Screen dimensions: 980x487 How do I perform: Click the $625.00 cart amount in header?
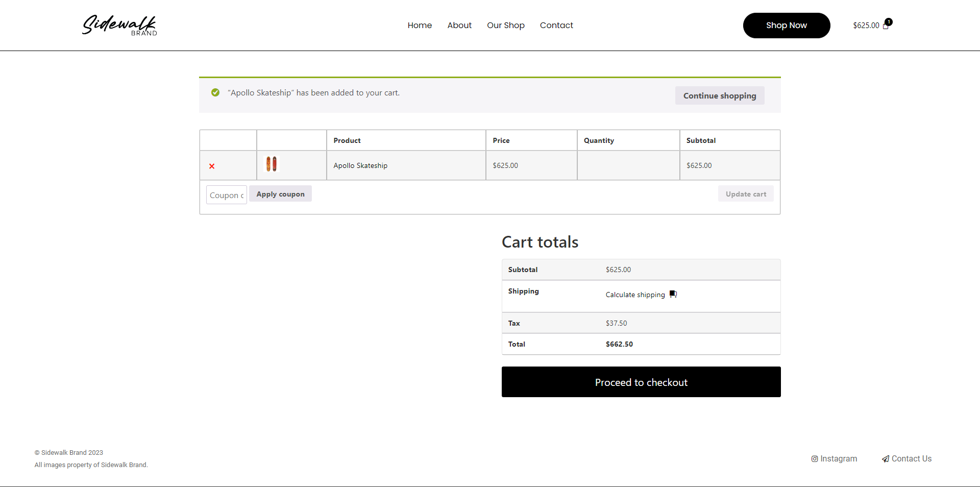tap(866, 26)
